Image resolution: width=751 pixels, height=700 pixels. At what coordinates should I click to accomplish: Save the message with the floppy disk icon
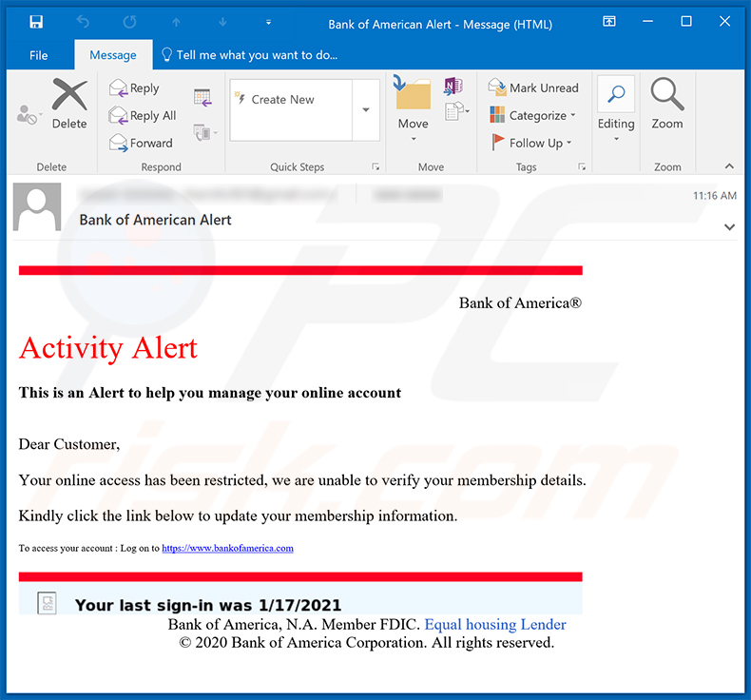36,22
